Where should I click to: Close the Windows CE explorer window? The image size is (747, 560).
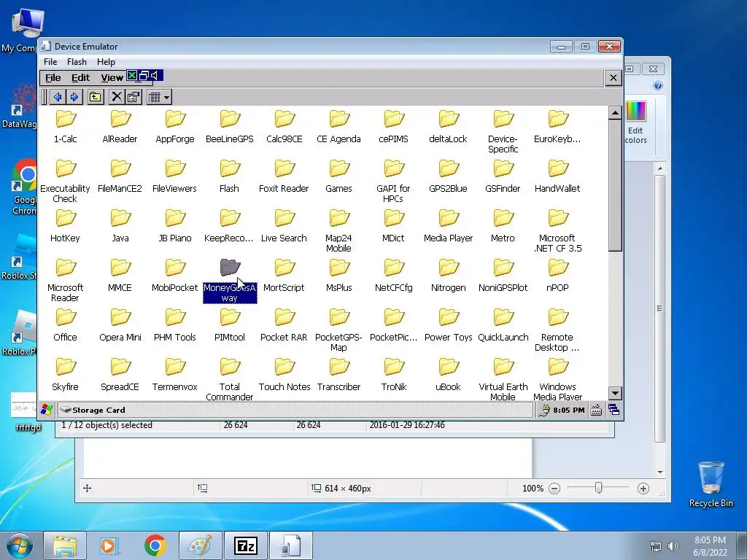point(614,77)
